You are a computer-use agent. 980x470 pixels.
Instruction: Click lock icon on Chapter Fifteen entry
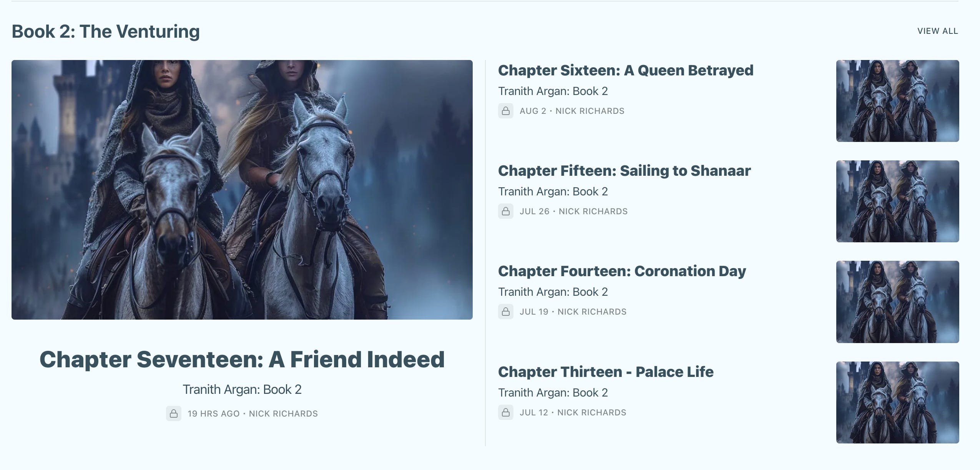(x=506, y=211)
